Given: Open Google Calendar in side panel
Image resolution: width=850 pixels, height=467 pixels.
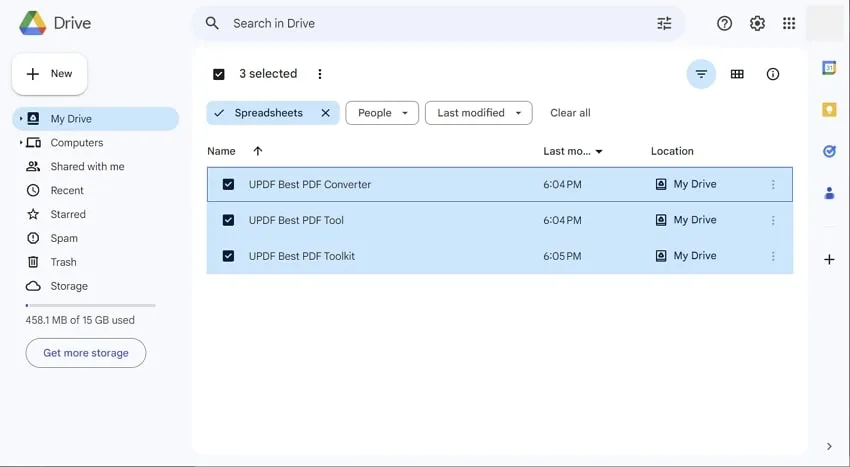Looking at the screenshot, I should [829, 68].
